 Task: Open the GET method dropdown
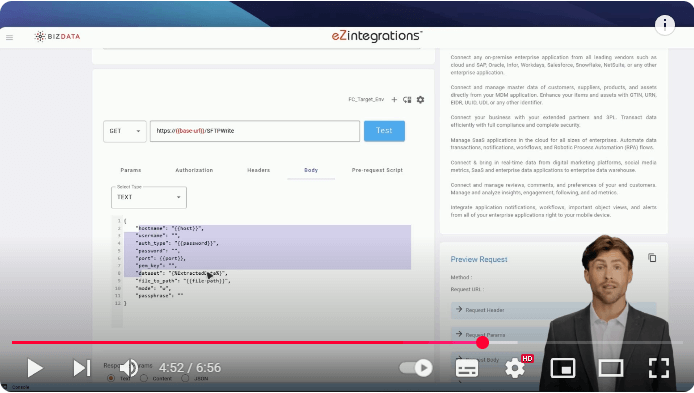click(x=125, y=131)
